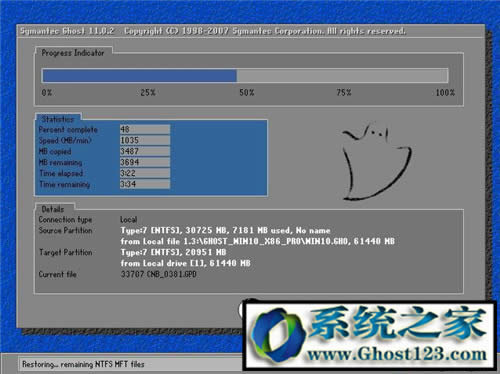Click the Connection type label
This screenshot has width=500, height=374.
point(65,220)
